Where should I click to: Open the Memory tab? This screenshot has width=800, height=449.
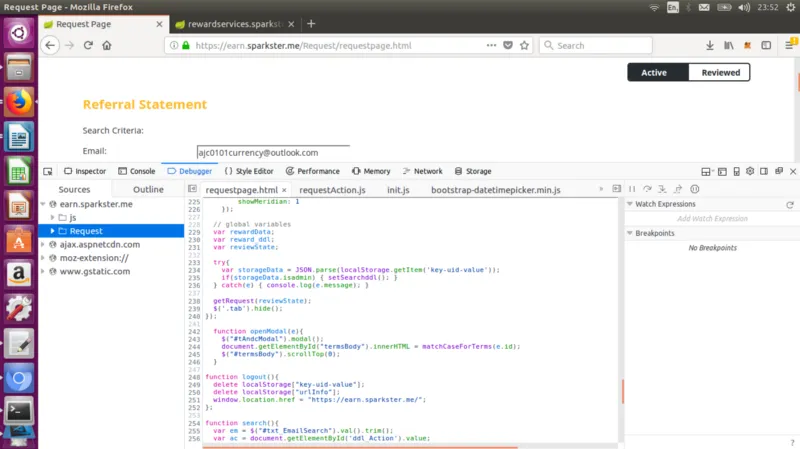371,171
